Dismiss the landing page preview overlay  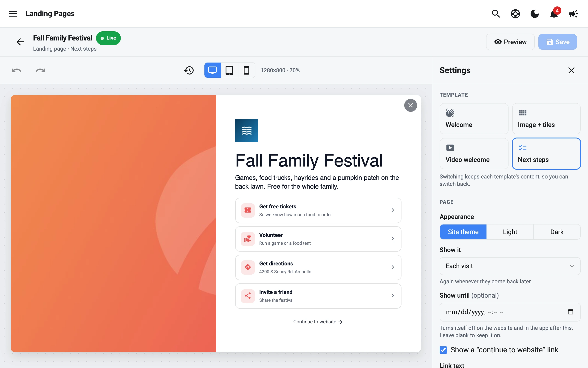coord(410,105)
